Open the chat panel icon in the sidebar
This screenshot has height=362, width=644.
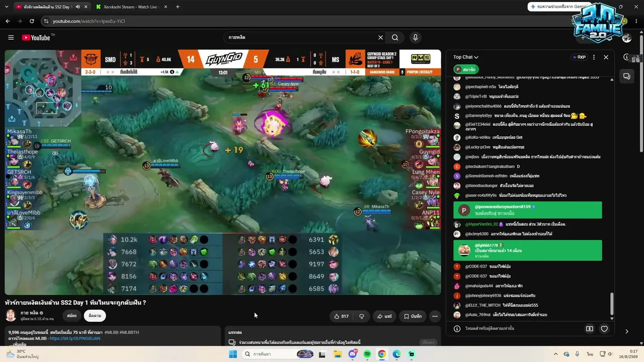[x=626, y=76]
